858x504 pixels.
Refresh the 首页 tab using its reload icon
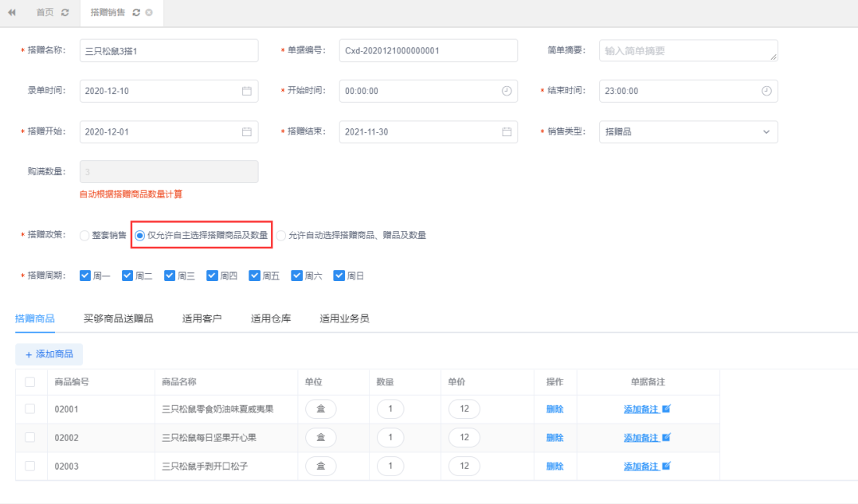(x=65, y=12)
